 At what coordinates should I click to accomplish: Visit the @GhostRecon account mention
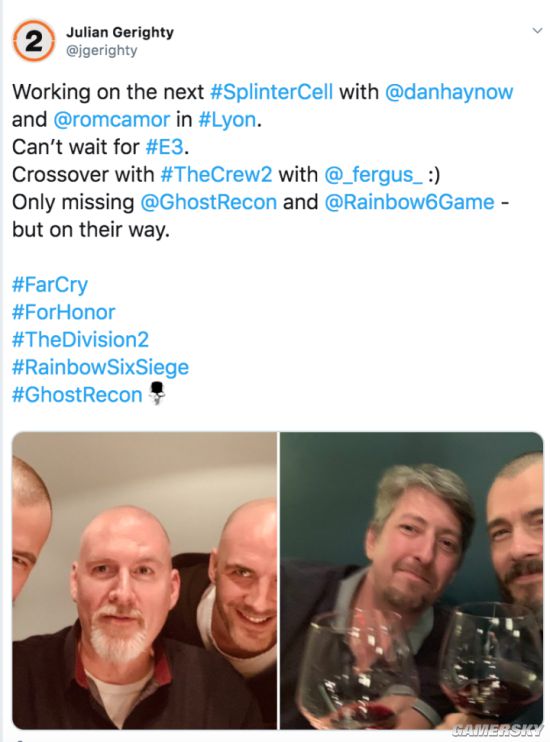click(x=209, y=202)
